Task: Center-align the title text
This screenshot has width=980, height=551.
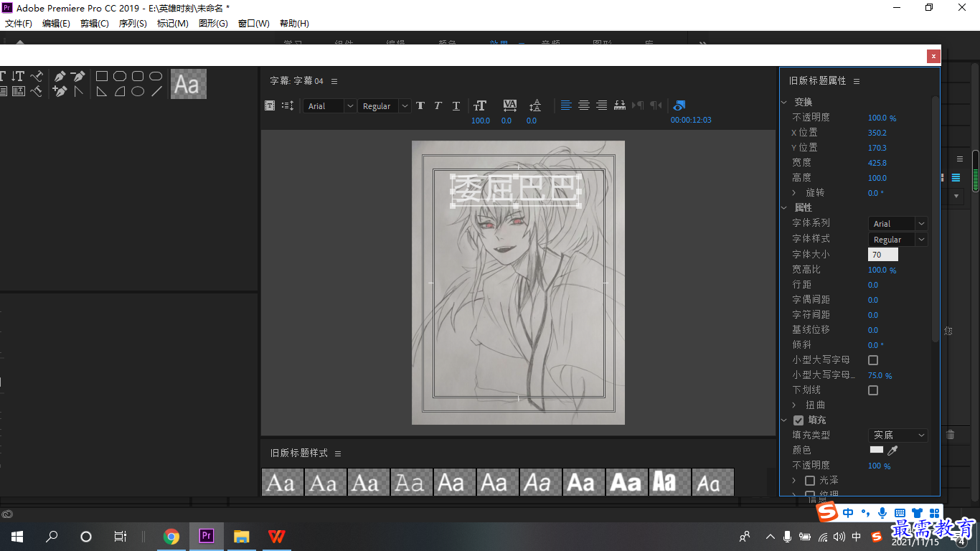Action: click(x=584, y=105)
